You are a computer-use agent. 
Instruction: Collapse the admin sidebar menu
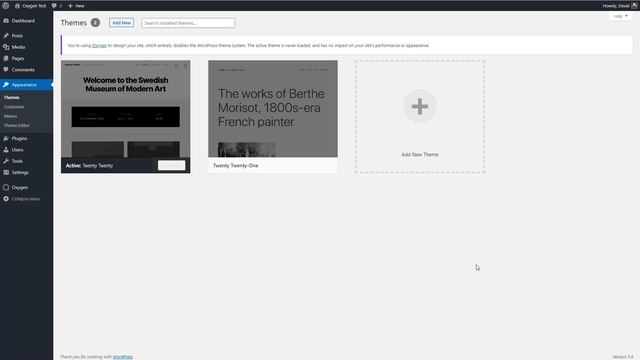(x=26, y=199)
